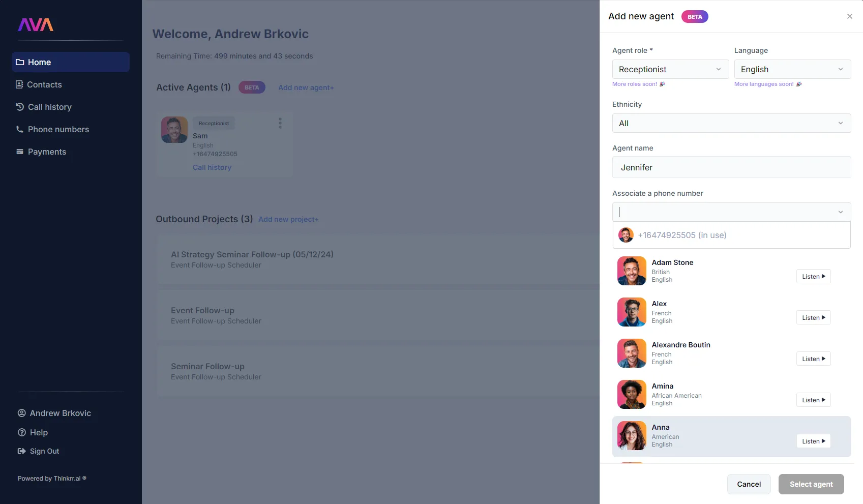Play Adam Stone voice with Listen
Viewport: 863px width, 504px height.
tap(813, 276)
